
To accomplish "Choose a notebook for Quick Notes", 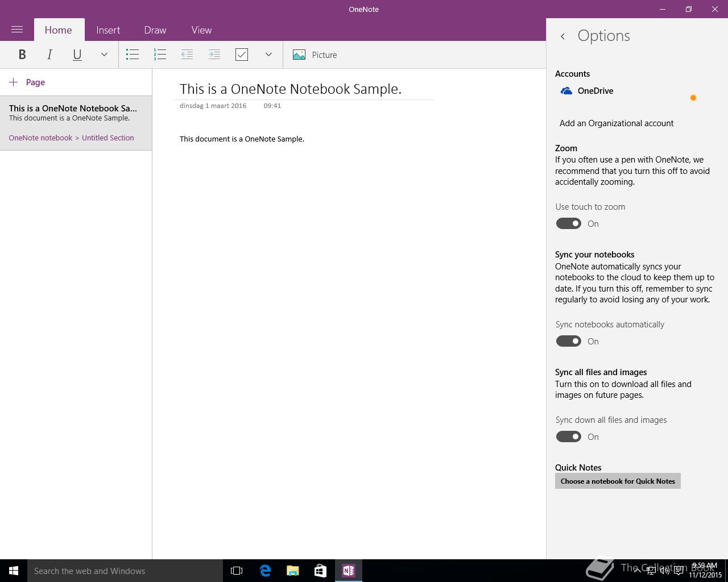I will (618, 481).
